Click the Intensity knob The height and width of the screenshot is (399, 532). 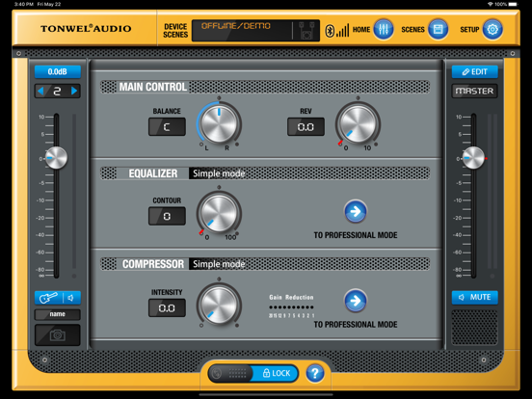pos(219,305)
